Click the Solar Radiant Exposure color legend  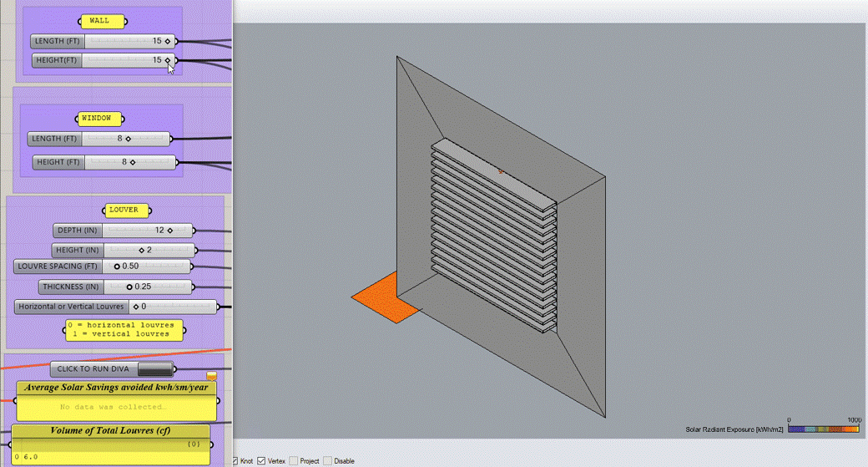pyautogui.click(x=824, y=429)
